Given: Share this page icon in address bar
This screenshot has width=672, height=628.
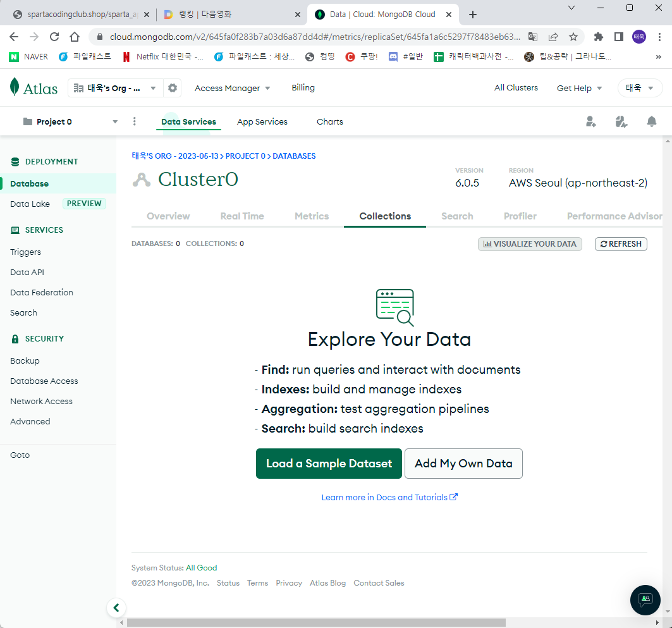Looking at the screenshot, I should click(x=553, y=37).
